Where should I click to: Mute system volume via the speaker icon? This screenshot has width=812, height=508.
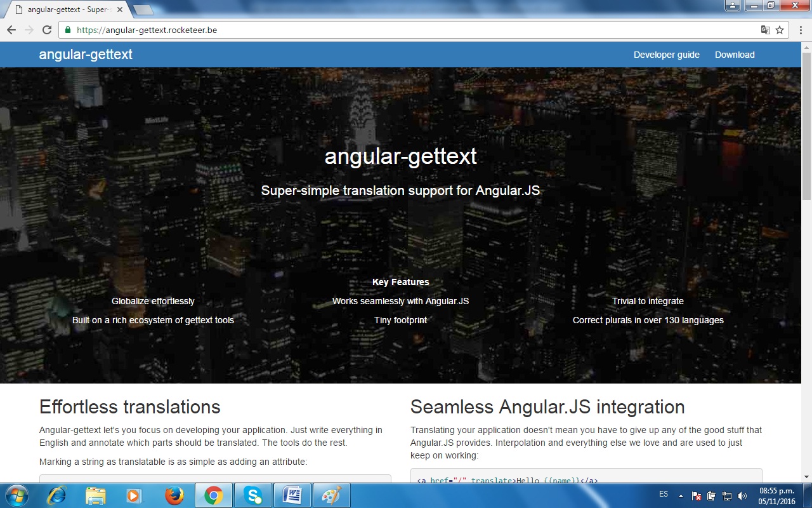742,495
